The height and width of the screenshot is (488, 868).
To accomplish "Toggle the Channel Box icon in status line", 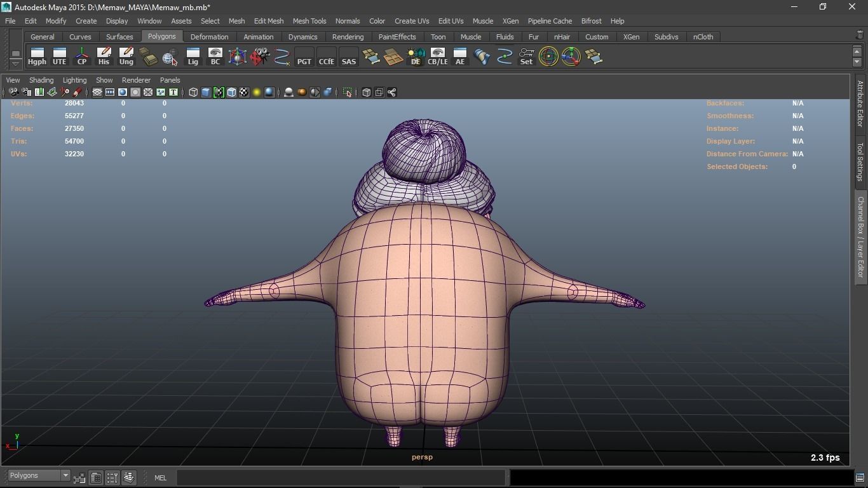I will point(129,477).
